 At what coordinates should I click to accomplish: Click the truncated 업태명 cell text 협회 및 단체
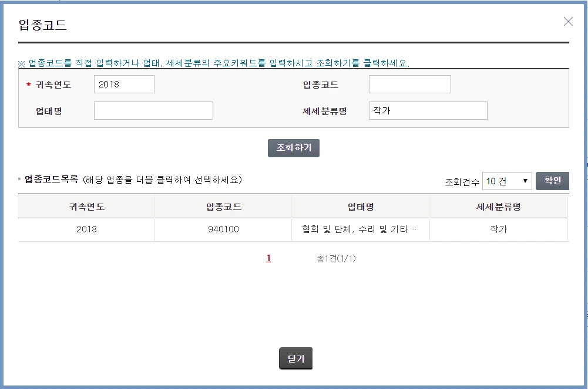point(361,229)
